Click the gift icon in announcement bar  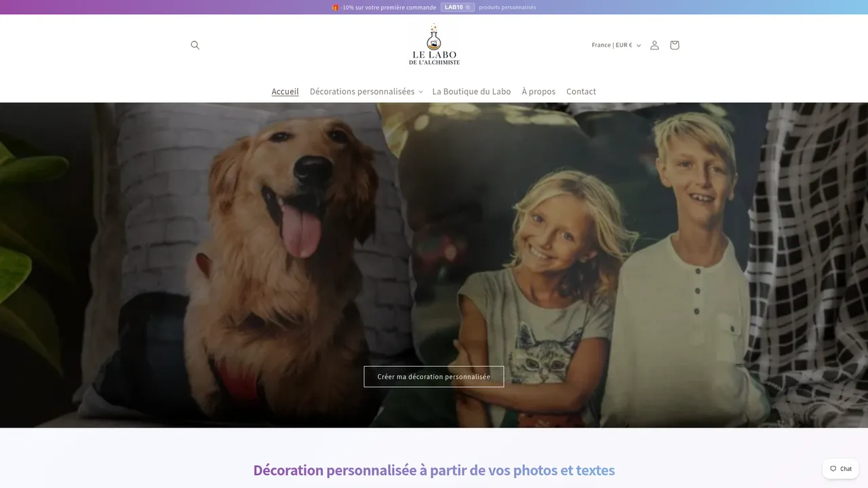coord(336,7)
